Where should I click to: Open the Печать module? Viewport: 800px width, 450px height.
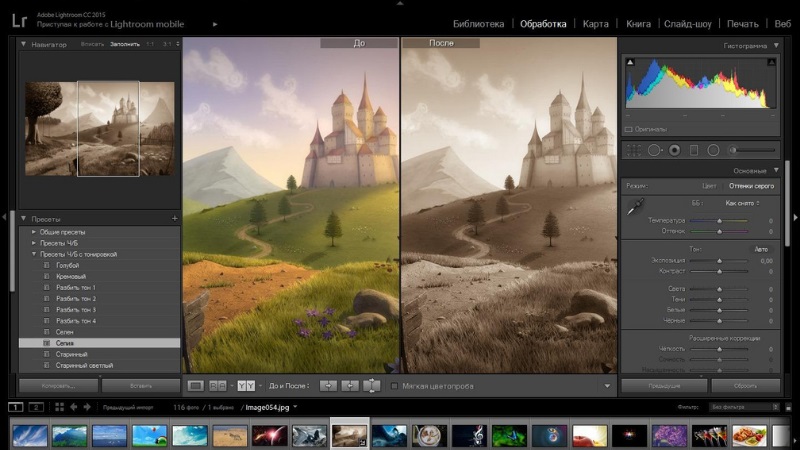[742, 23]
